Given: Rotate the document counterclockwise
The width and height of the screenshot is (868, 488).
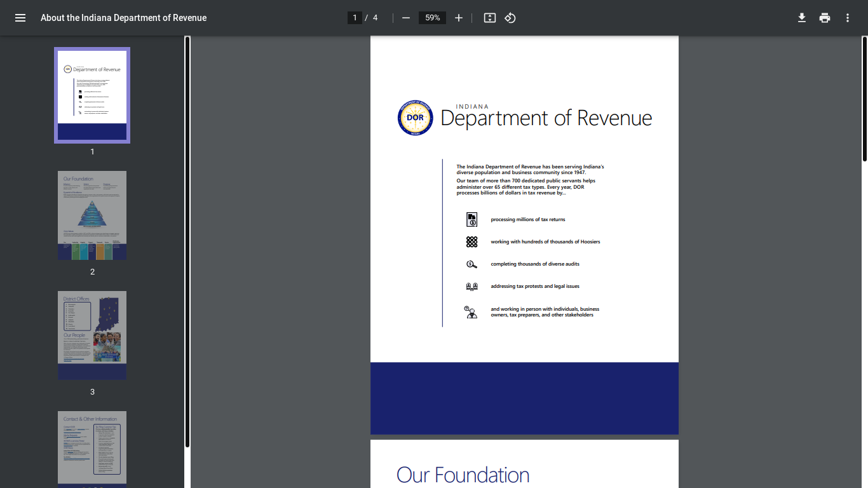Looking at the screenshot, I should tap(510, 18).
